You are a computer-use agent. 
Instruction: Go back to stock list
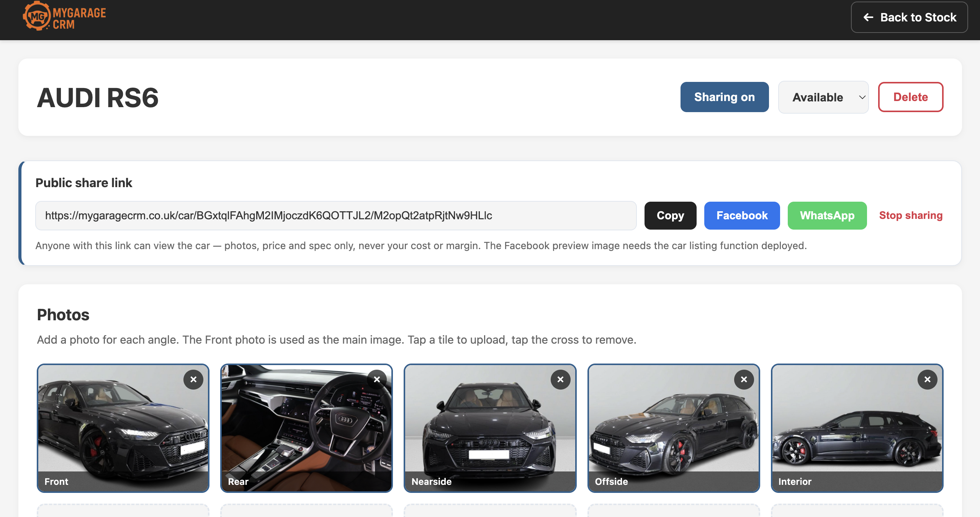click(909, 17)
